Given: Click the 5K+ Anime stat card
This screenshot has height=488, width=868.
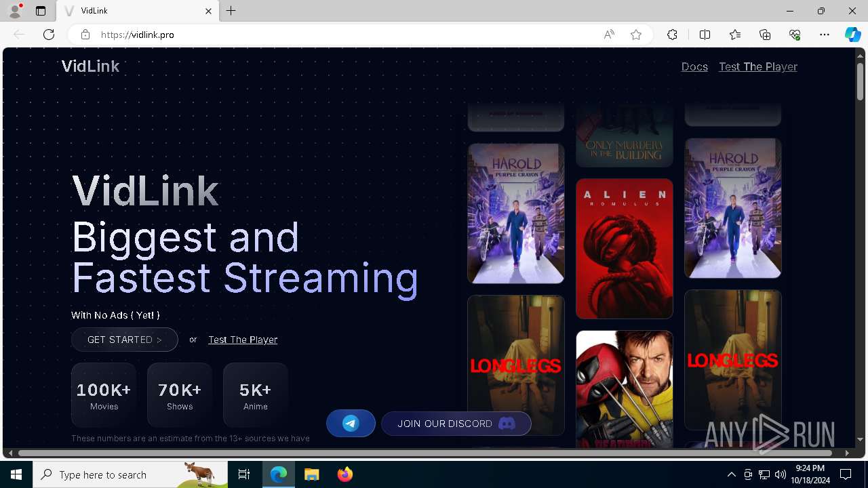Looking at the screenshot, I should (x=256, y=395).
